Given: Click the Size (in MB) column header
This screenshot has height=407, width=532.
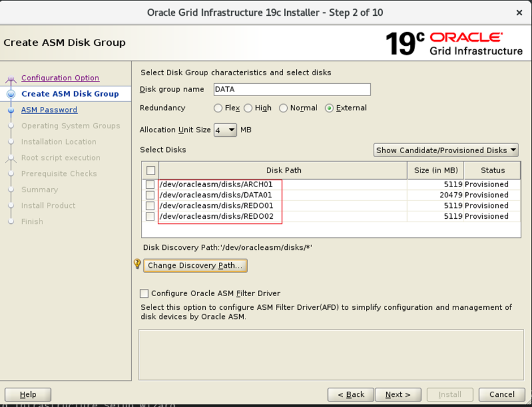Looking at the screenshot, I should tap(436, 170).
